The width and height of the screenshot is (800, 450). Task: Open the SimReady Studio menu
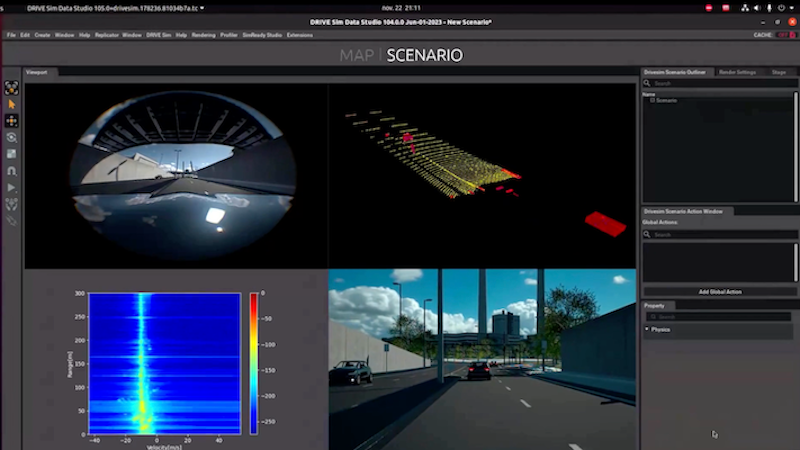point(262,35)
